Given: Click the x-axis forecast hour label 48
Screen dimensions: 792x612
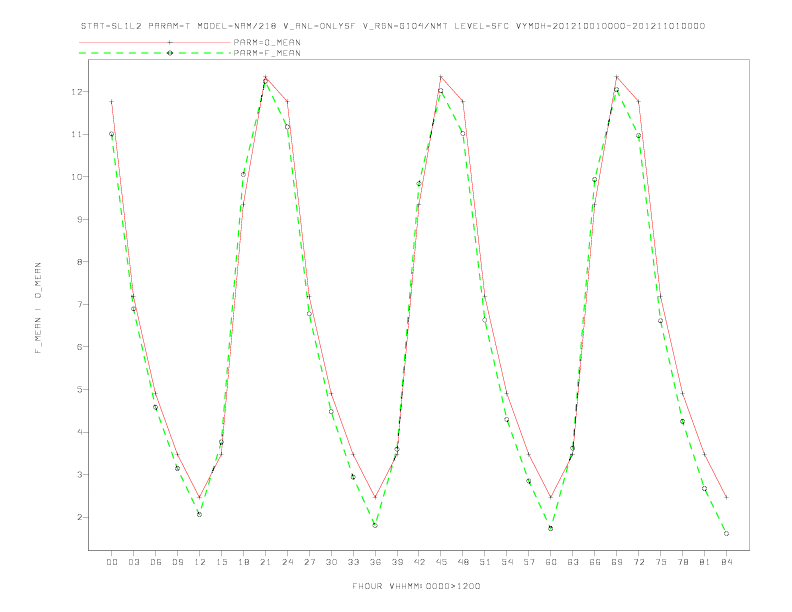Looking at the screenshot, I should pos(463,562).
